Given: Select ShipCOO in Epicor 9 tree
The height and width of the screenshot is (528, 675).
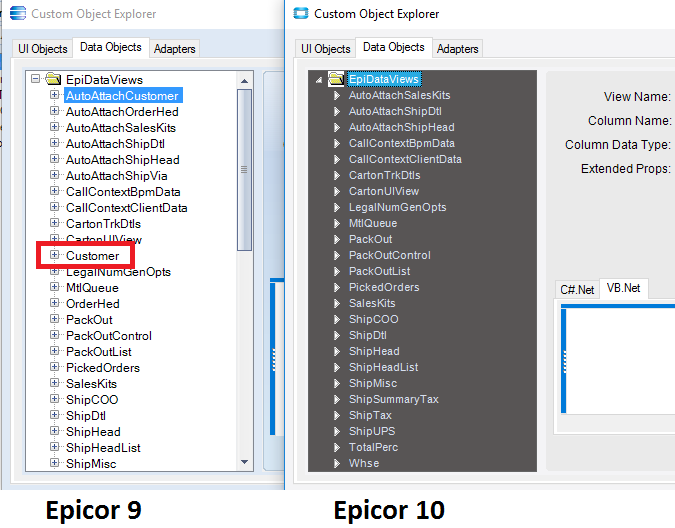Looking at the screenshot, I should (92, 399).
